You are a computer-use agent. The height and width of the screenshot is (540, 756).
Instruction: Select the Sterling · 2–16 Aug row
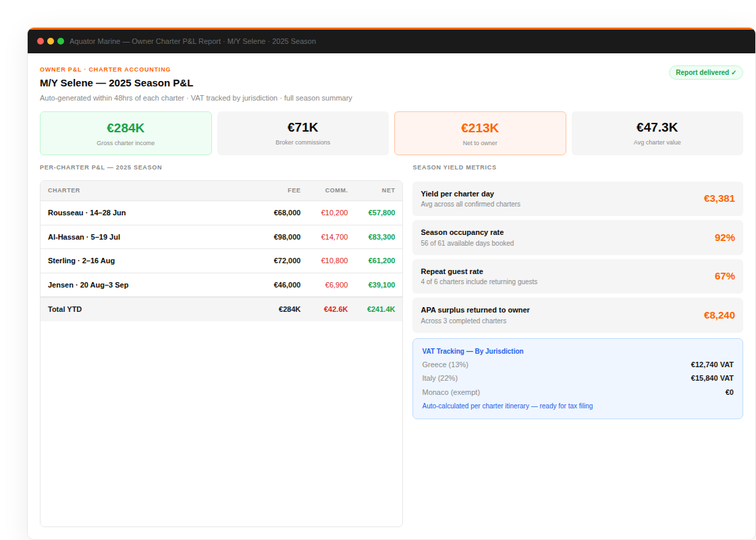[221, 261]
